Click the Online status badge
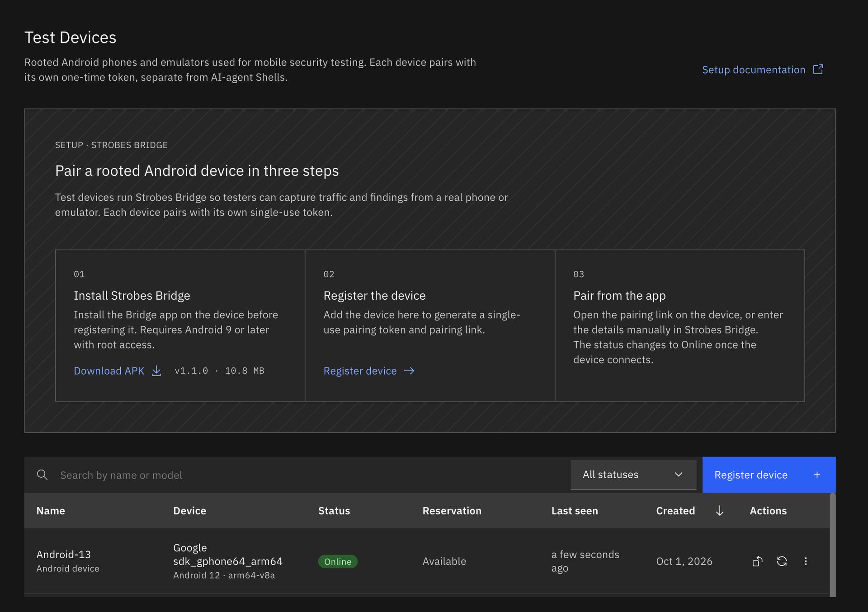Image resolution: width=868 pixels, height=612 pixels. [338, 561]
